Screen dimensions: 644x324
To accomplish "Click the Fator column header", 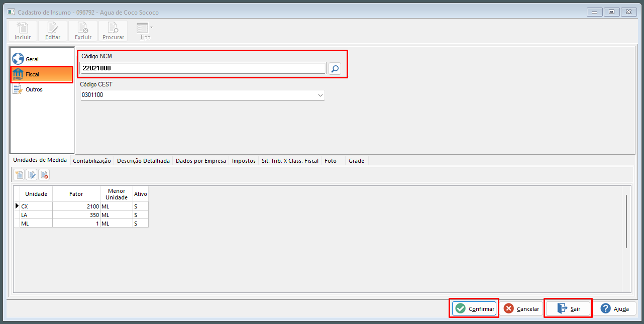I will (x=76, y=194).
